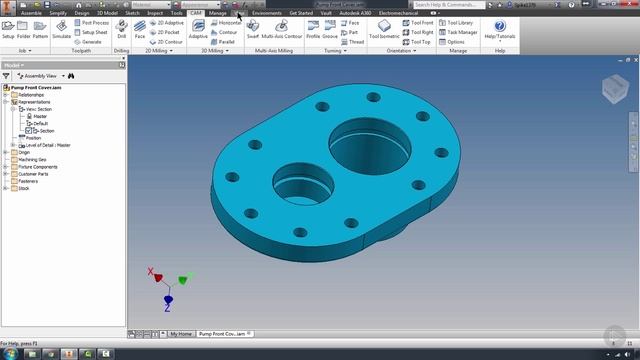Open the Tool Library
This screenshot has height=360, width=640.
[x=456, y=23]
